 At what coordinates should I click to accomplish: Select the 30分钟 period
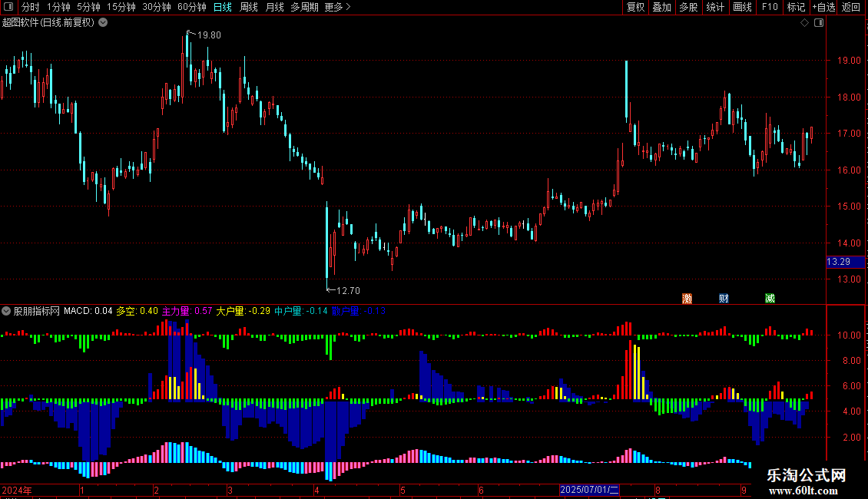tap(156, 7)
